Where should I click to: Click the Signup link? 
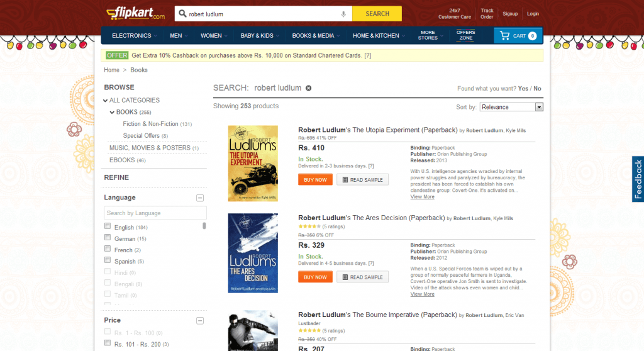510,14
